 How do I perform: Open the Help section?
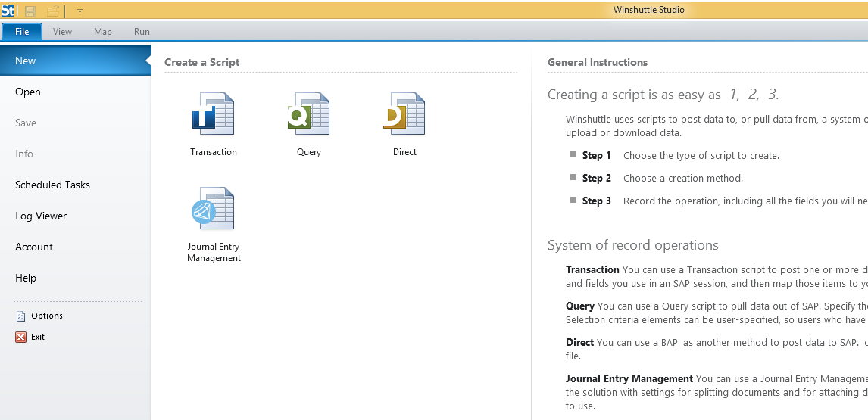click(x=26, y=278)
